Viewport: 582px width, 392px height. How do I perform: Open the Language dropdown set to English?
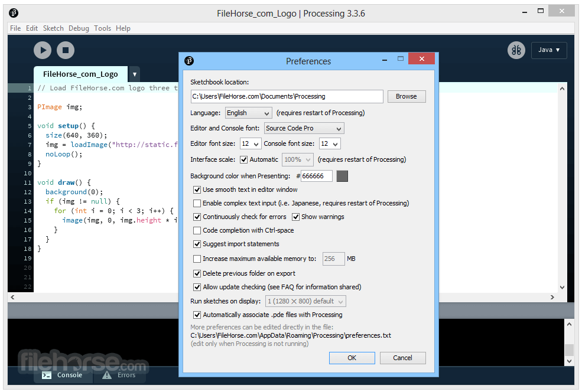248,113
